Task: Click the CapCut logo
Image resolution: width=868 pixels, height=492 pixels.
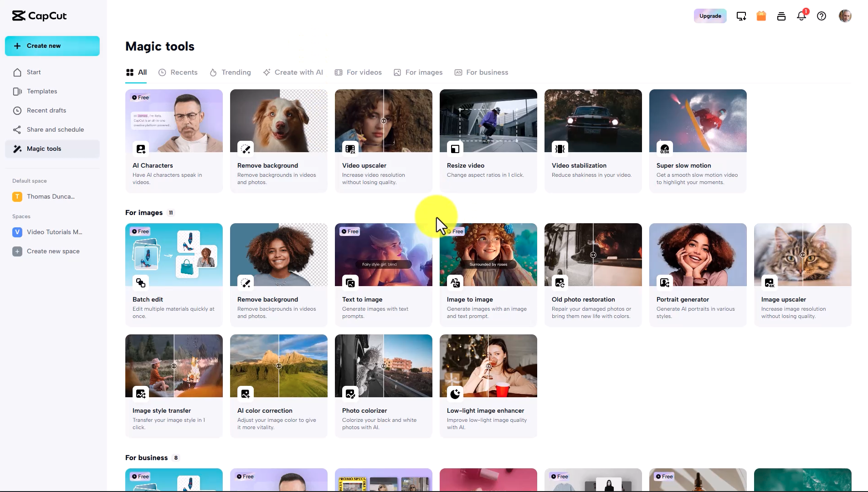Action: coord(39,16)
